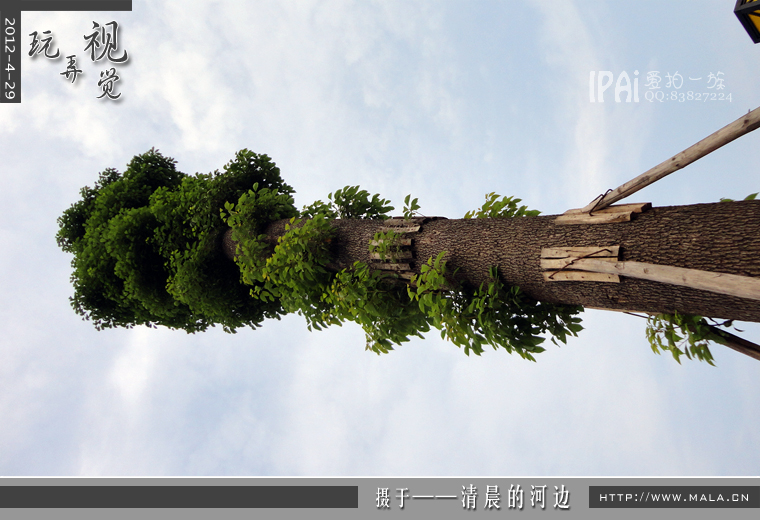This screenshot has width=760, height=520.
Task: Select the QQ:83827224 contact text
Action: coord(688,97)
